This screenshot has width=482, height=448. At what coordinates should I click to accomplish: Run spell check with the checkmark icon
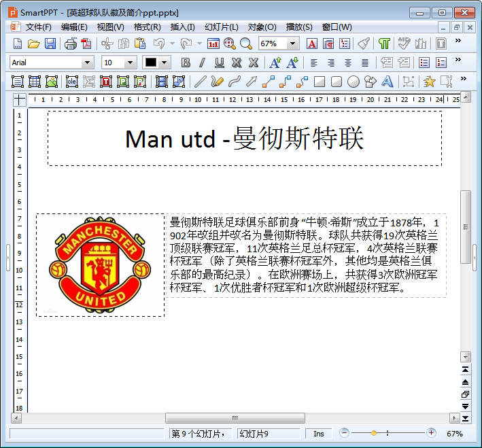coord(404,44)
